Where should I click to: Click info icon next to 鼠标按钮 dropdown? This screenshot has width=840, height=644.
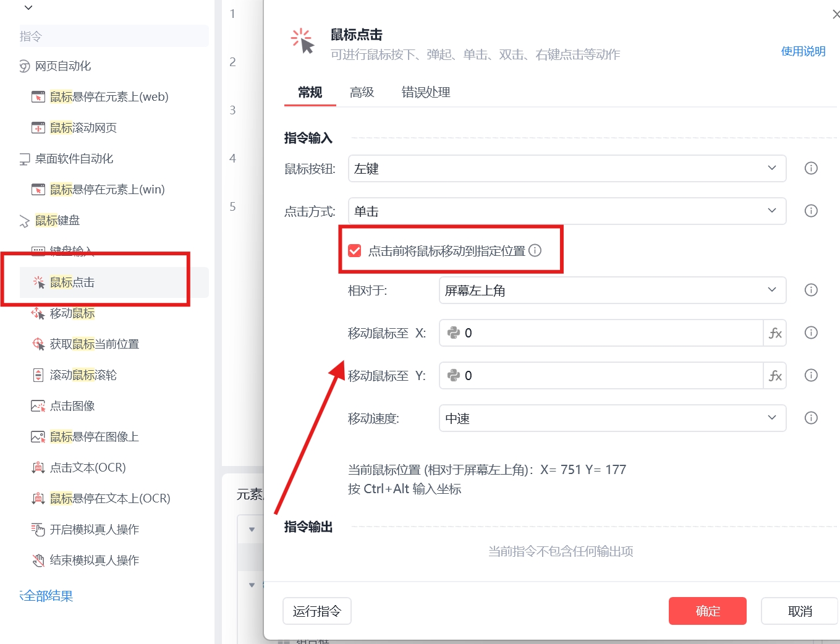(x=811, y=168)
